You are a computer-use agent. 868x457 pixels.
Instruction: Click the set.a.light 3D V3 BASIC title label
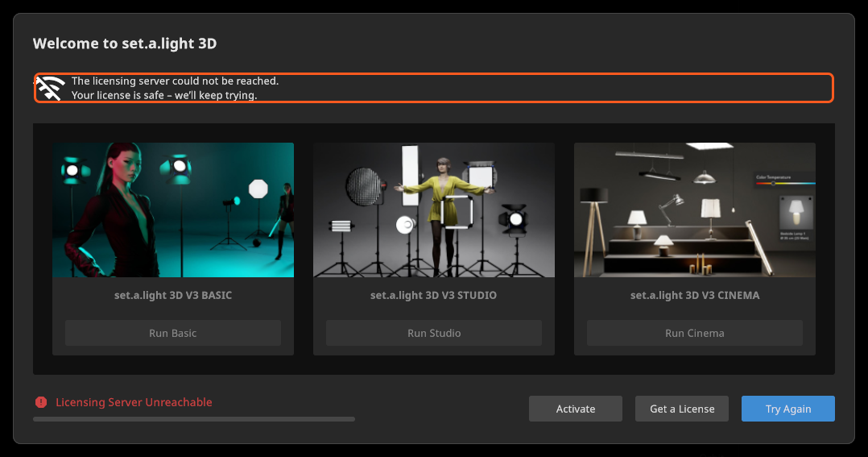point(173,295)
